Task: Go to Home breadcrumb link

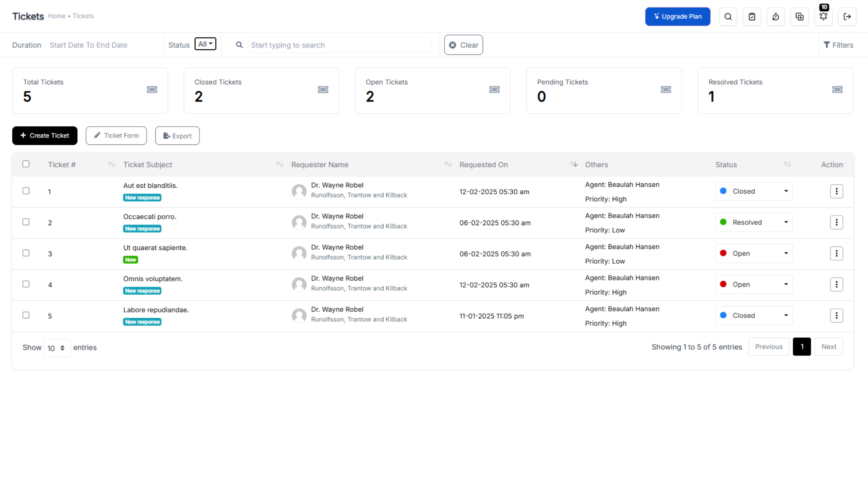Action: tap(57, 16)
